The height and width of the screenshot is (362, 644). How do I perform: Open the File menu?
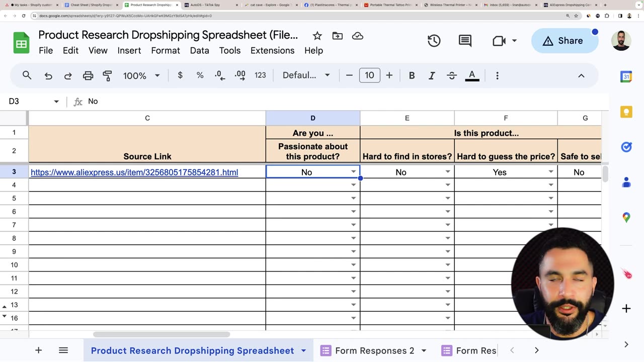pyautogui.click(x=46, y=51)
